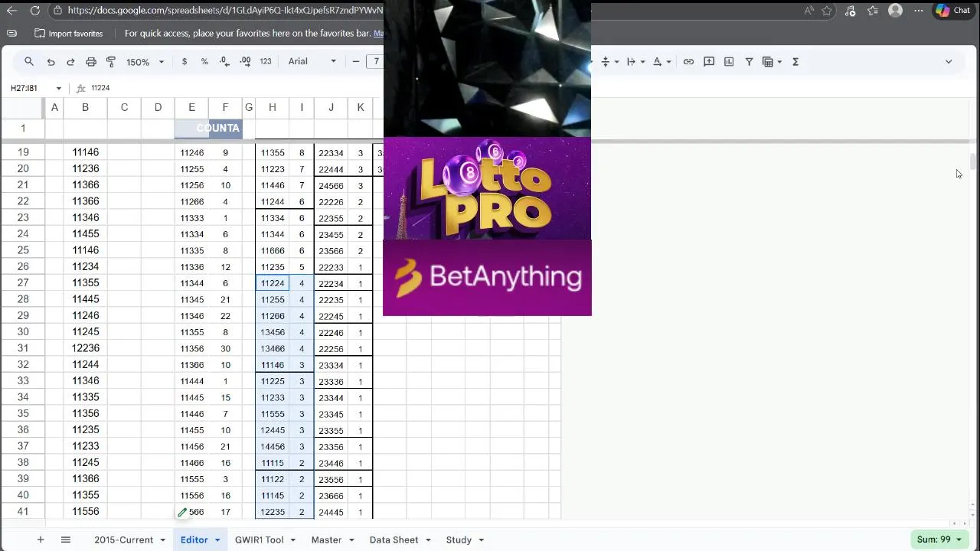
Task: Open the tab actions menu icon
Action: [11, 34]
